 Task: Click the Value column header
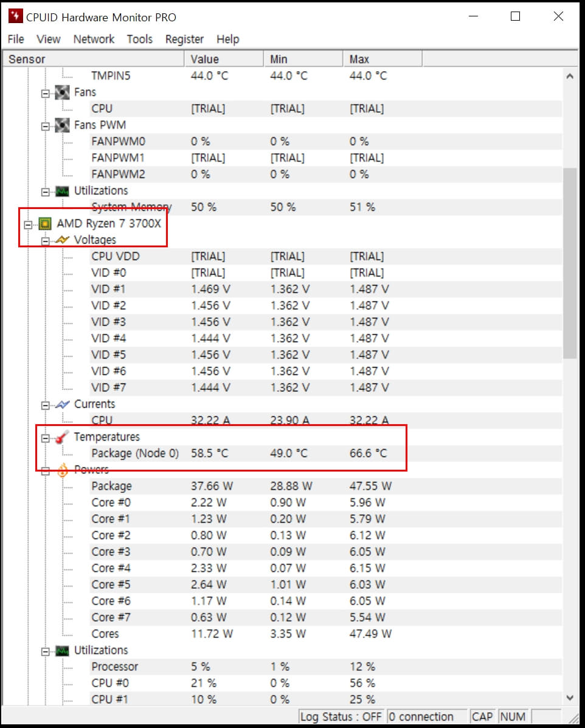[x=224, y=59]
